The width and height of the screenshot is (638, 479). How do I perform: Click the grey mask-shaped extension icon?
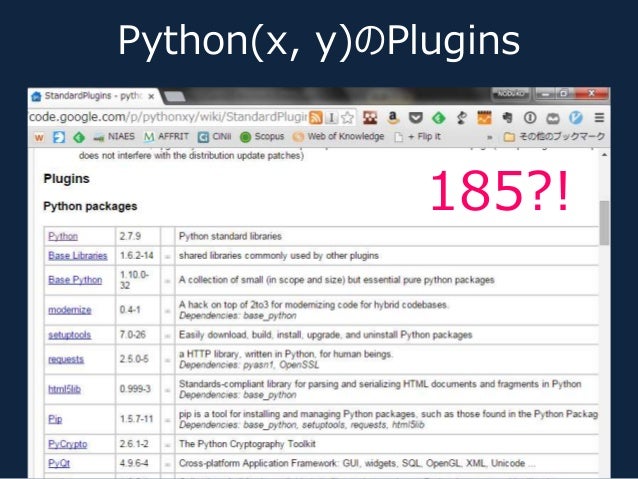pyautogui.click(x=553, y=118)
